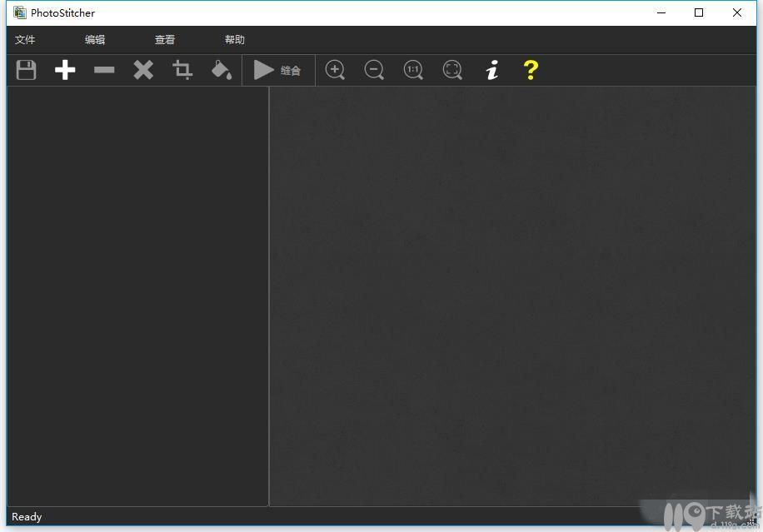Open the info 'i' icon

coord(492,70)
